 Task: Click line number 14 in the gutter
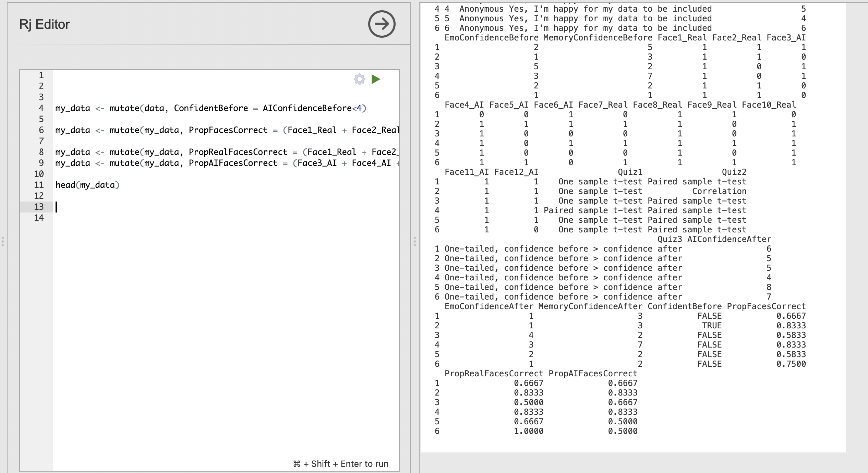[x=39, y=218]
